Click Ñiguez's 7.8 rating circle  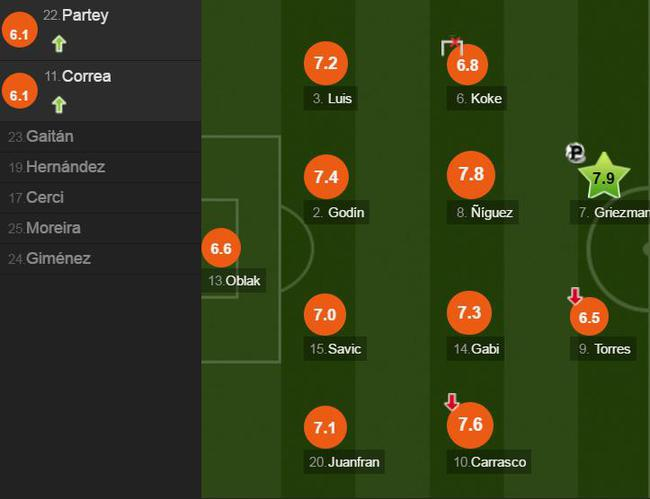point(471,175)
